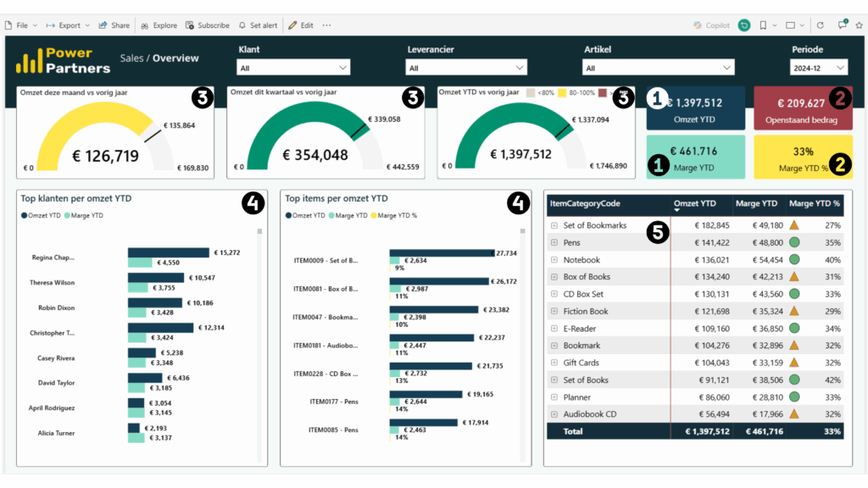Viewport: 868px width, 488px height.
Task: Set an alert using the bell icon
Action: point(258,25)
